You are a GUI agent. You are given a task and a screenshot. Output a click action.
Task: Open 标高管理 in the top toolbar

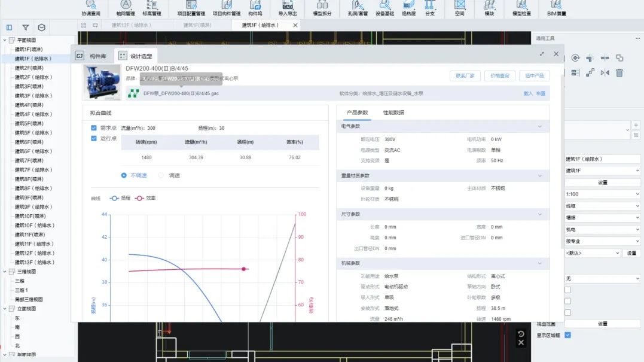tap(151, 8)
